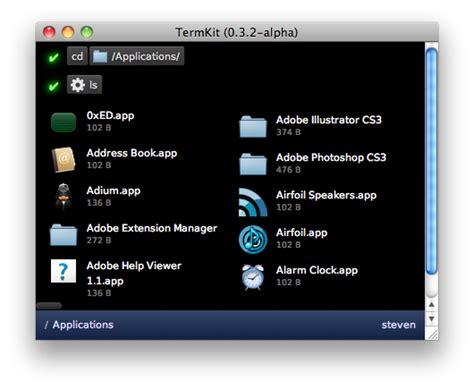Click the folder icon in /Applications/ token
This screenshot has height=389, width=474.
pos(100,56)
